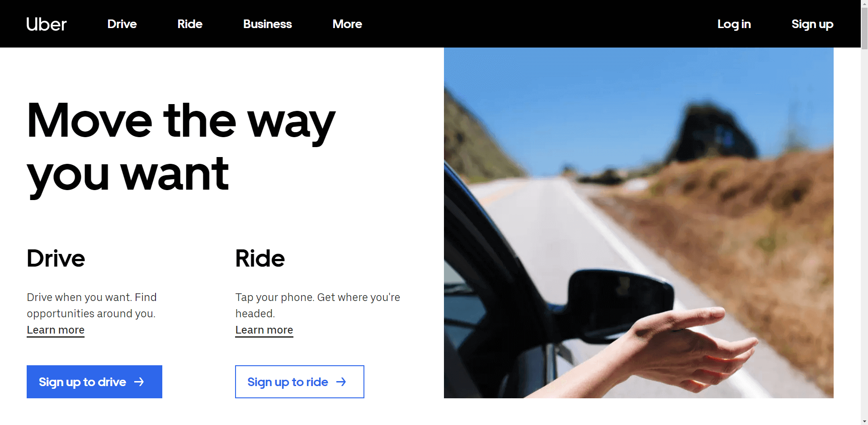The height and width of the screenshot is (425, 868).
Task: Click the hero image of hand out car window
Action: coord(639,223)
